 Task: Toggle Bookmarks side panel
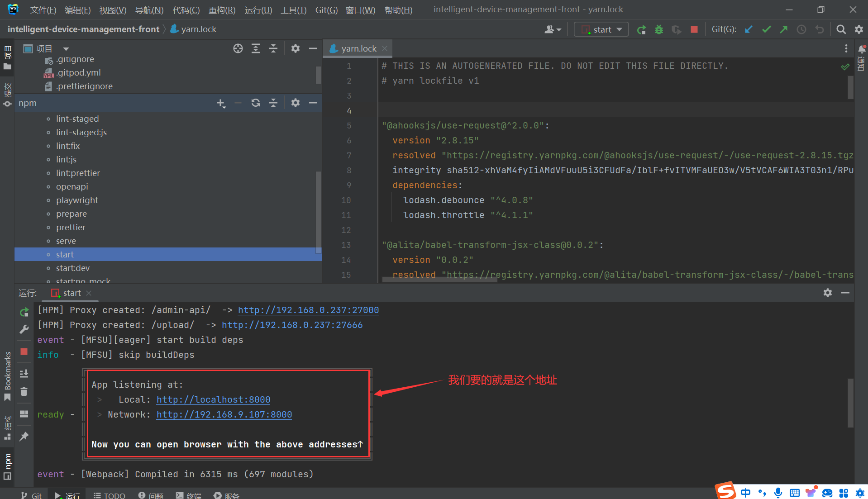click(x=7, y=376)
